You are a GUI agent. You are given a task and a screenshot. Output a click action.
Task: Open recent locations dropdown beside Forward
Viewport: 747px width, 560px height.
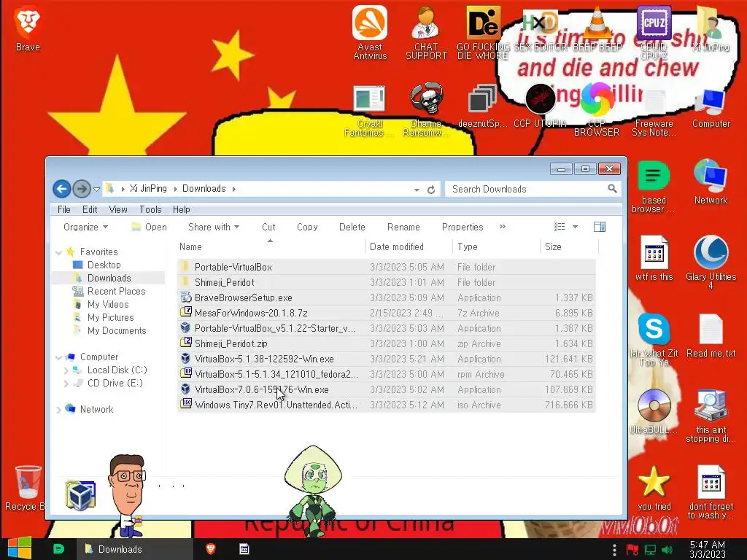pyautogui.click(x=97, y=190)
